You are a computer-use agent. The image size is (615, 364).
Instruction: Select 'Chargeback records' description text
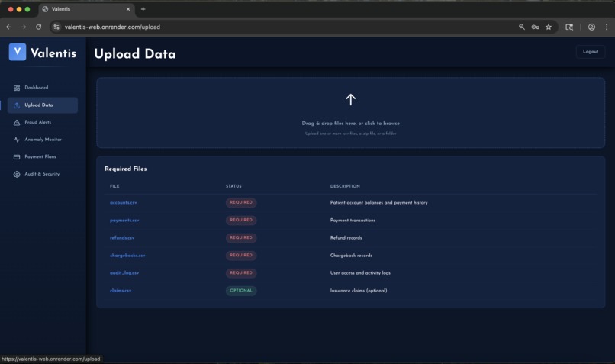[x=351, y=256]
